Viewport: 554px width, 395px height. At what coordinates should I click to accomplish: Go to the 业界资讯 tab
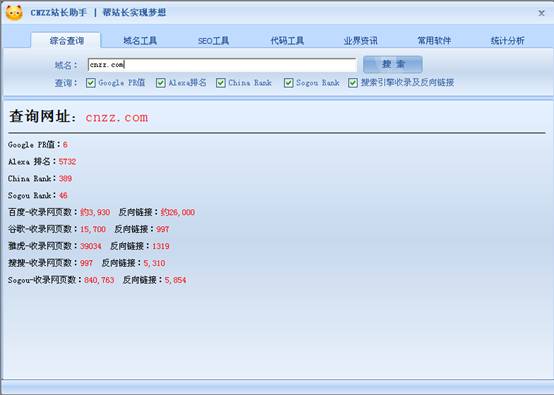[x=360, y=41]
